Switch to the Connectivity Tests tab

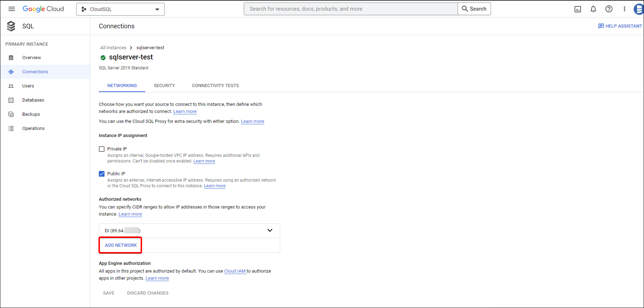(215, 86)
